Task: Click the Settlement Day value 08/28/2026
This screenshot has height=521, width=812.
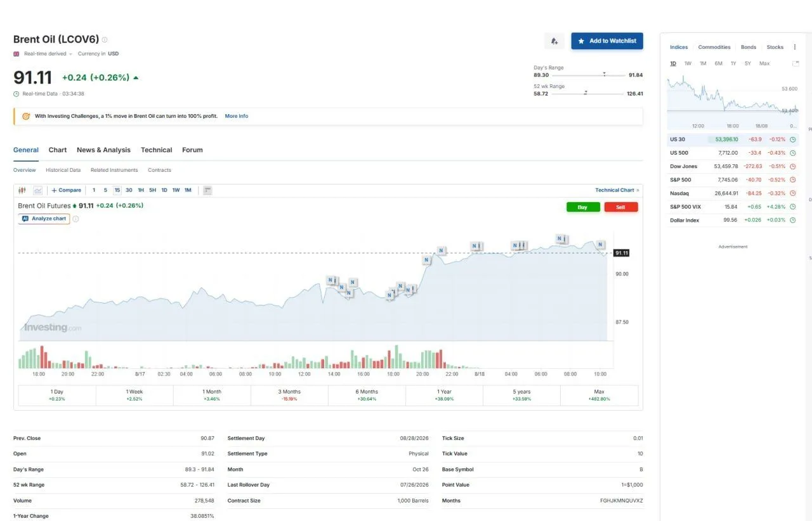Action: pyautogui.click(x=414, y=438)
